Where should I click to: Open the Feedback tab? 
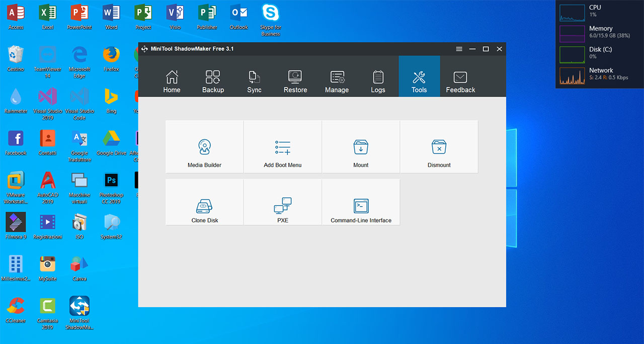click(x=460, y=76)
